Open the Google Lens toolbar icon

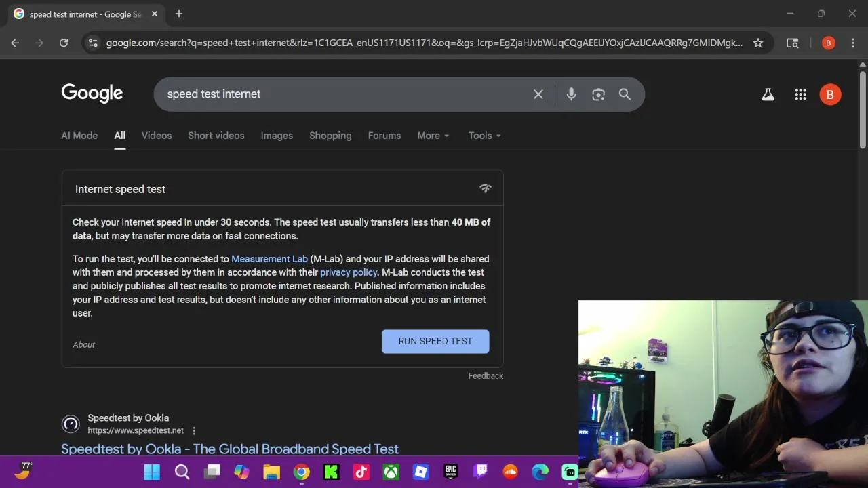click(792, 43)
